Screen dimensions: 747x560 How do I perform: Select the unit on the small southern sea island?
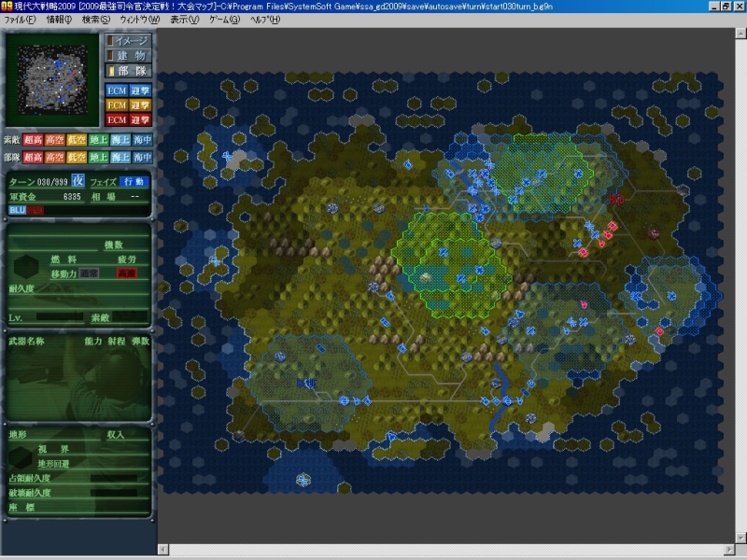pyautogui.click(x=303, y=480)
